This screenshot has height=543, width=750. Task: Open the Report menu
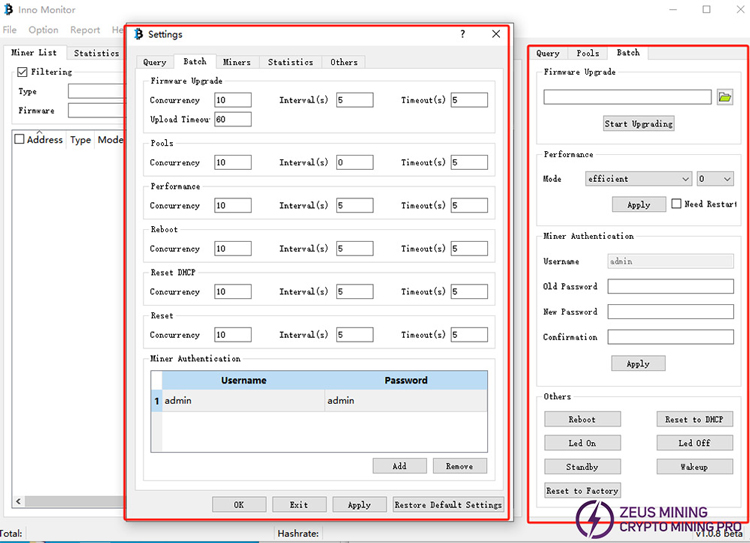(x=85, y=30)
